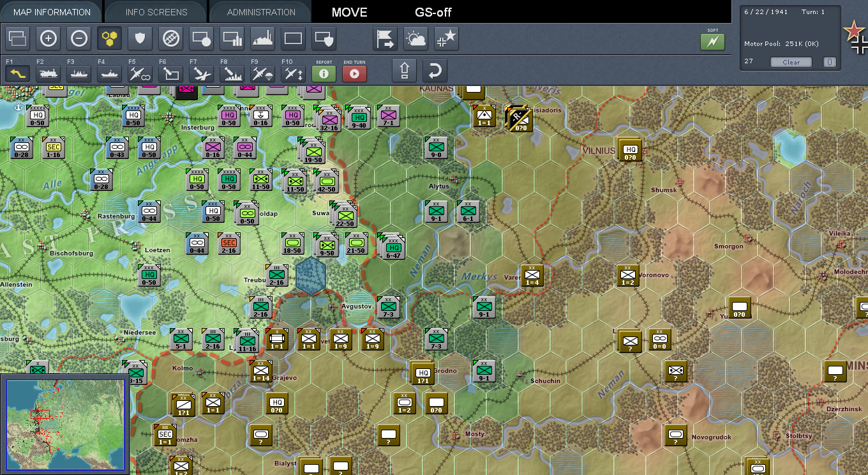
Task: Open the INFO SCREENS tab
Action: 156,12
